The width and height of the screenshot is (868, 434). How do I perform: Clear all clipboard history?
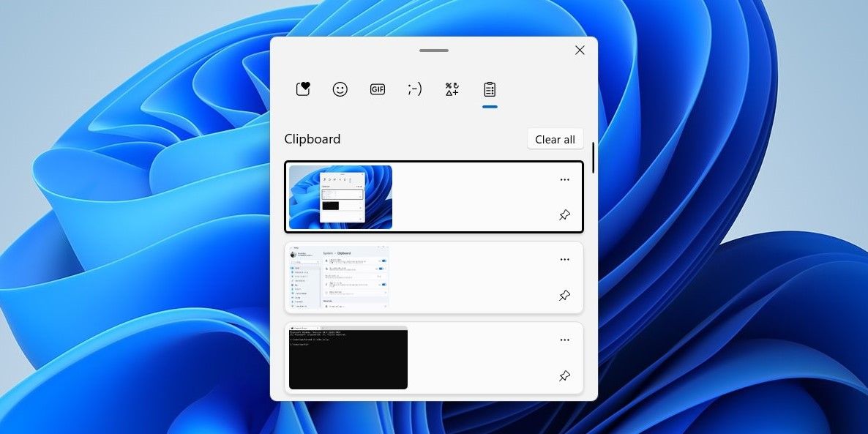[x=555, y=138]
